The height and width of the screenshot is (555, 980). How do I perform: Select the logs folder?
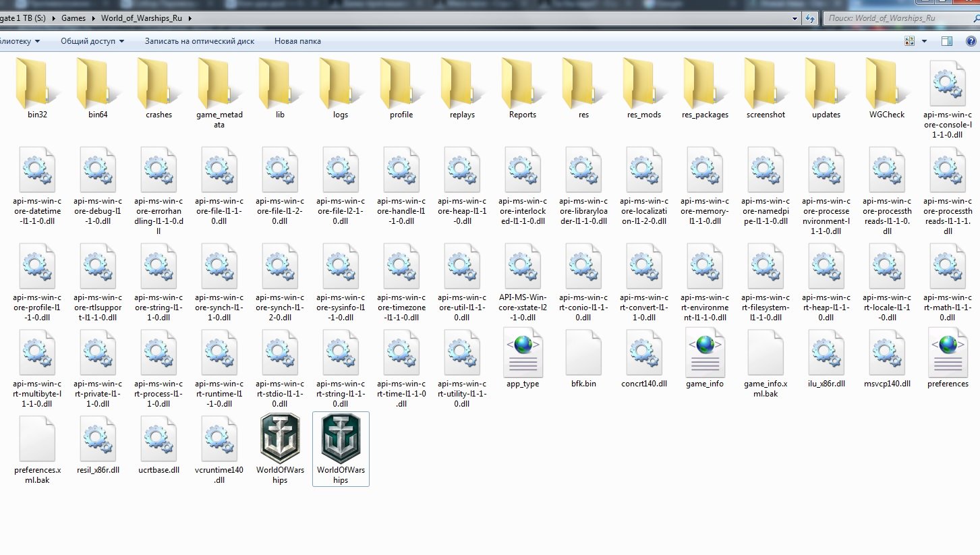tap(341, 90)
